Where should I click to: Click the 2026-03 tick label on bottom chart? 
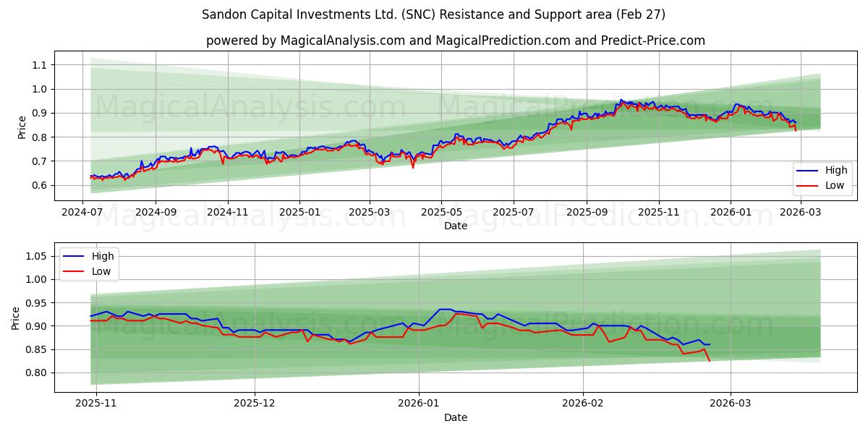tap(731, 404)
